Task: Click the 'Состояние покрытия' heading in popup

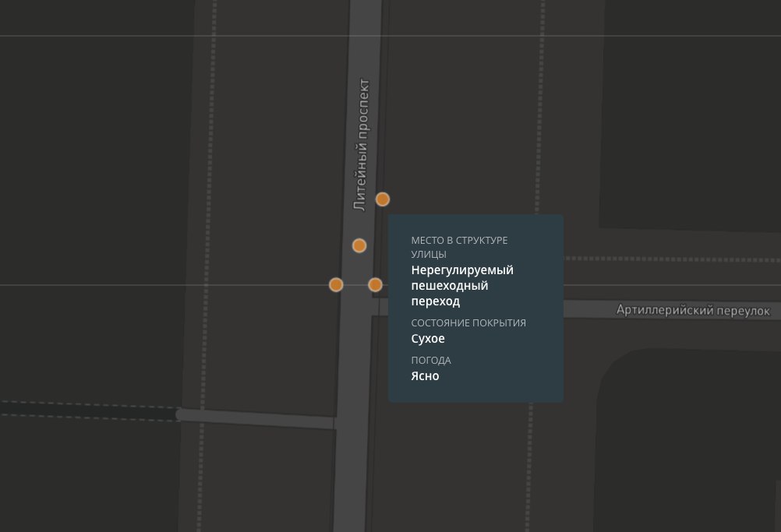Action: click(468, 323)
